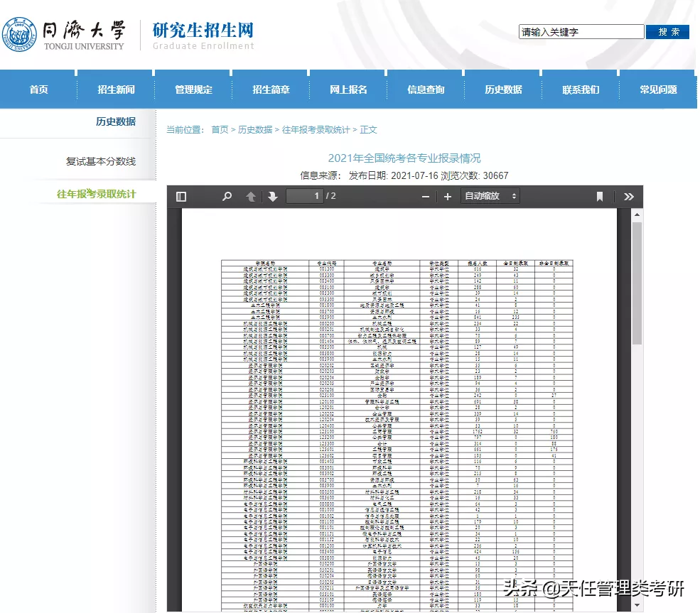
Task: Go to previous page with up arrow
Action: [x=250, y=195]
